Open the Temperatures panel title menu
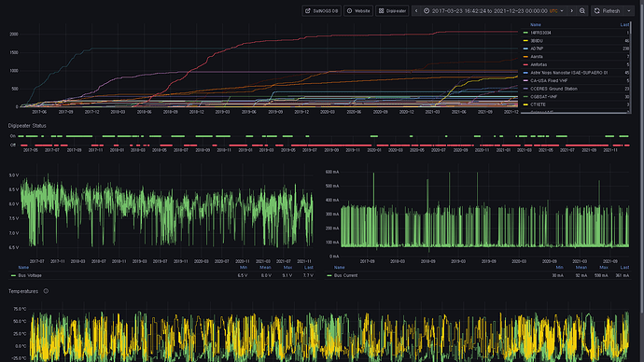 pyautogui.click(x=23, y=291)
